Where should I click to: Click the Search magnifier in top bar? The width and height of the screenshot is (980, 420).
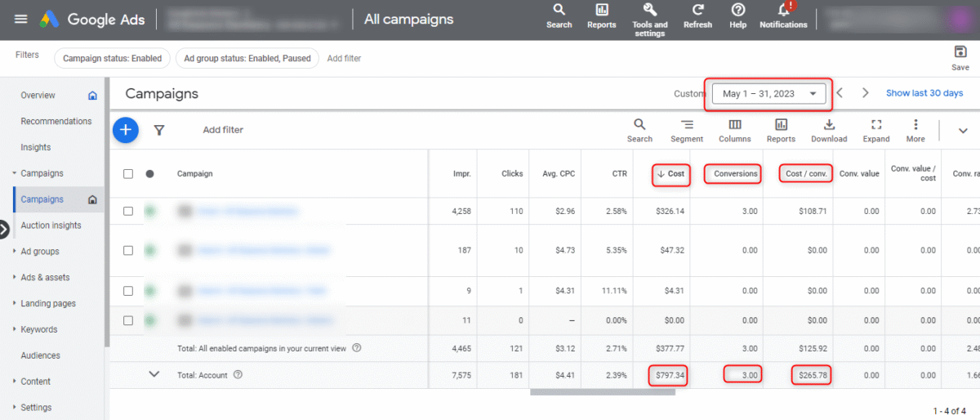coord(559,11)
